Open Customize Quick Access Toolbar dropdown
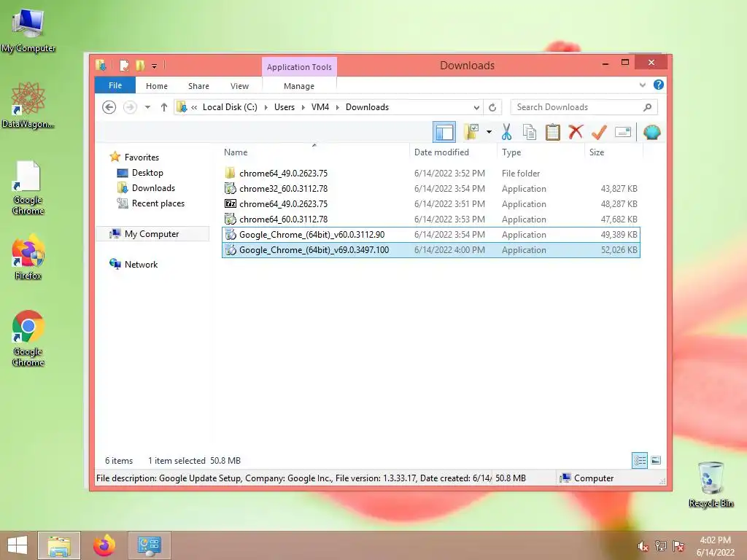The image size is (747, 560). (x=155, y=66)
